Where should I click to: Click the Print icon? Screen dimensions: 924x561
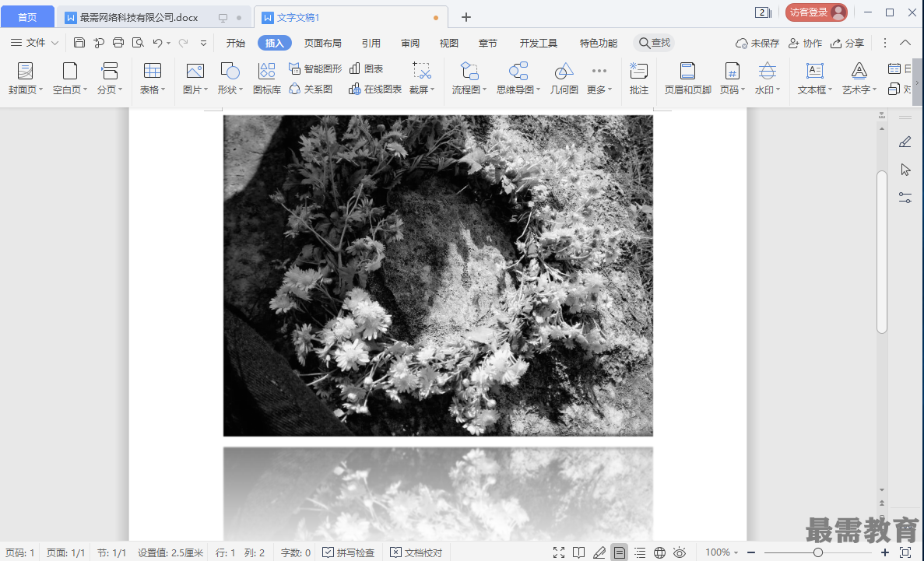pos(118,43)
